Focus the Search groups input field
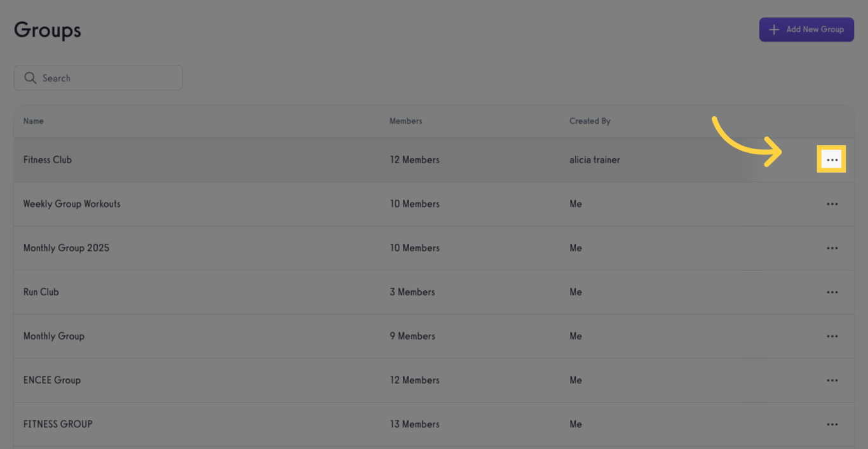Screen dimensions: 868x449 tap(108, 78)
